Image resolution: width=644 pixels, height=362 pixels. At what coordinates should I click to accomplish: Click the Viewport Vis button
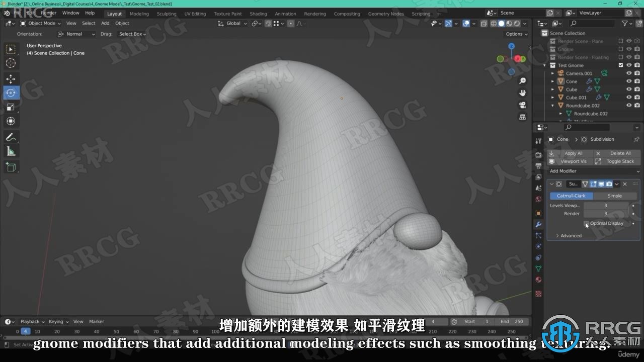[570, 161]
